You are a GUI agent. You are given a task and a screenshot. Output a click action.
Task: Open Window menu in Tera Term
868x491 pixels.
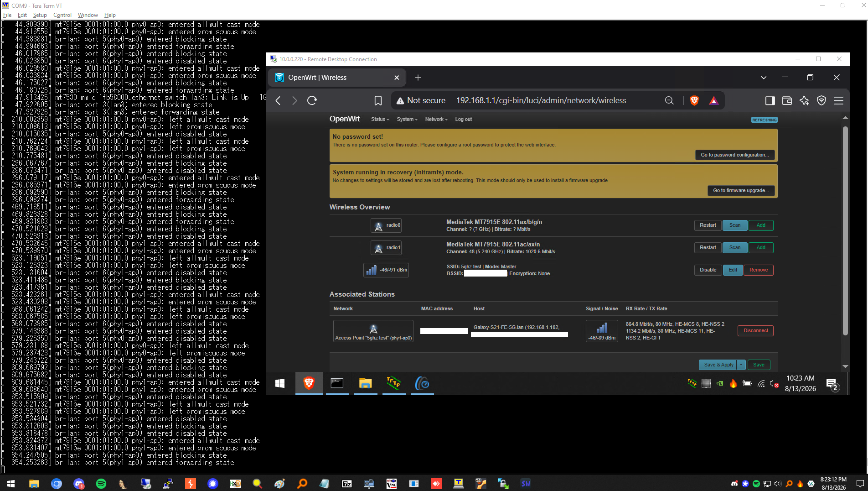point(88,15)
